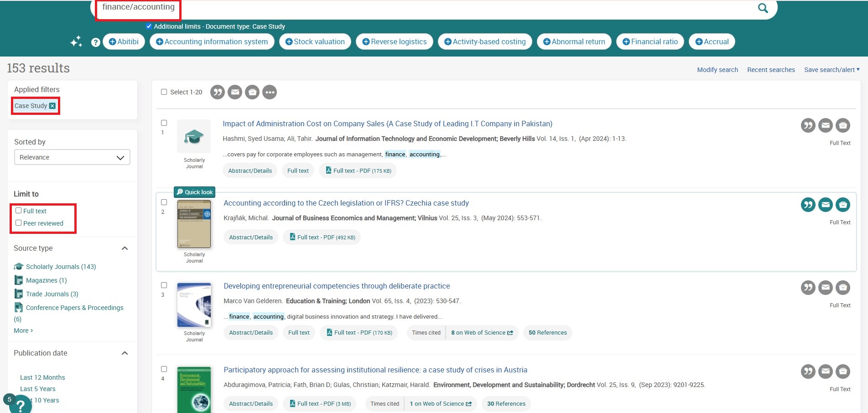Cite the first result article
This screenshot has width=868, height=413.
coord(808,125)
